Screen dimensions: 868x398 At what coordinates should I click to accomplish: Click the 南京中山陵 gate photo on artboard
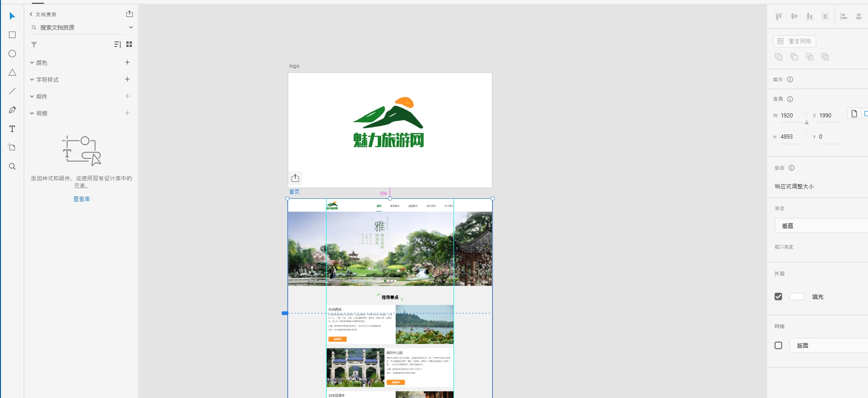click(x=355, y=367)
